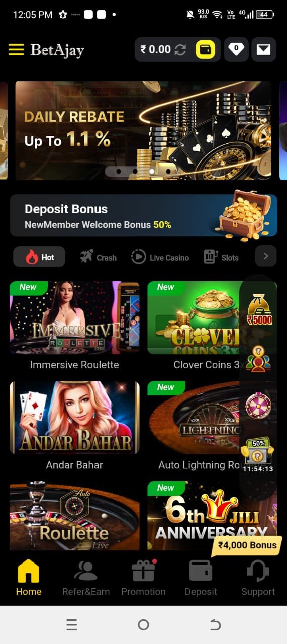Switch to the Live Casino tab
The image size is (287, 644).
tap(160, 257)
